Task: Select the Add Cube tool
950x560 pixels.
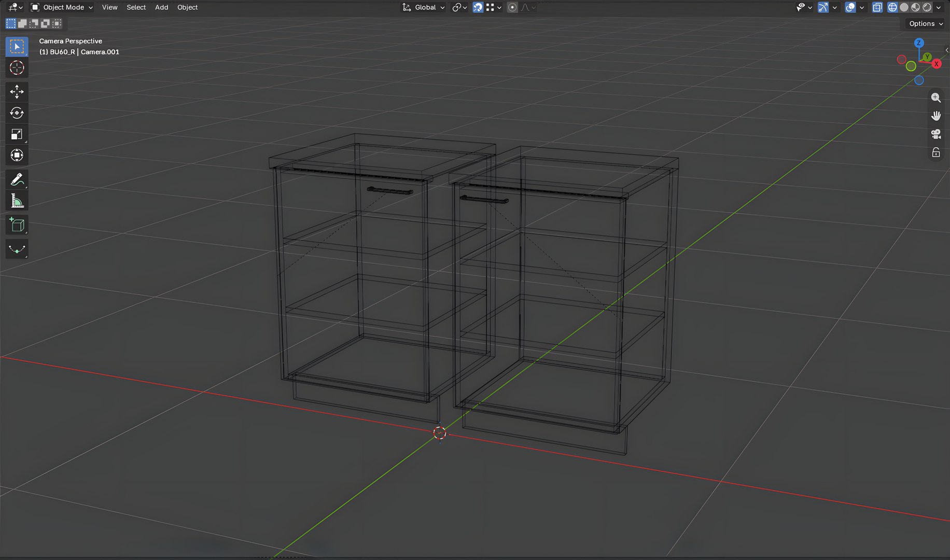Action: pyautogui.click(x=17, y=225)
